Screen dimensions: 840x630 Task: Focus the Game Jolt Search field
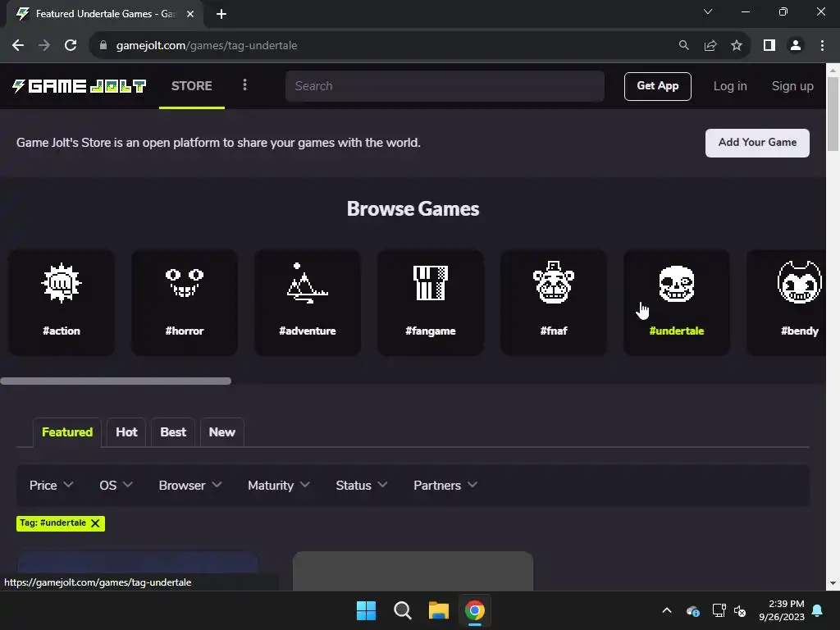[x=445, y=86]
